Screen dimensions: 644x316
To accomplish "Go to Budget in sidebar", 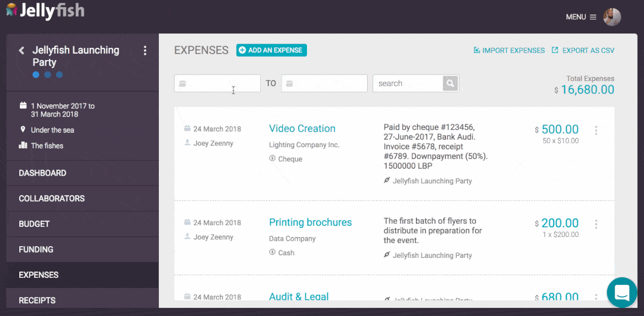I will [83, 224].
